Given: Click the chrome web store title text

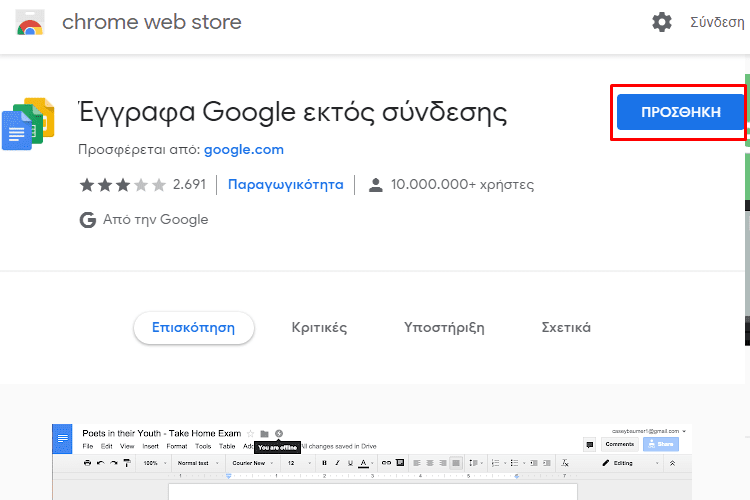Looking at the screenshot, I should pos(152,22).
